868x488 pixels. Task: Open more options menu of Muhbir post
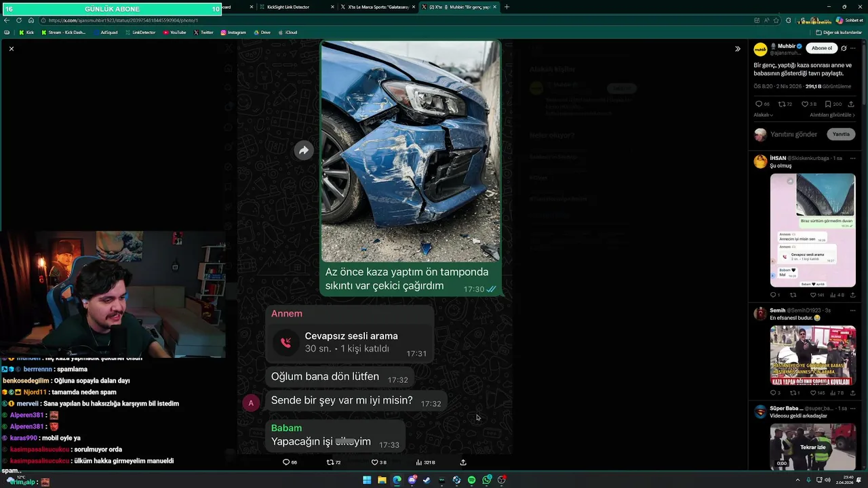pos(853,48)
